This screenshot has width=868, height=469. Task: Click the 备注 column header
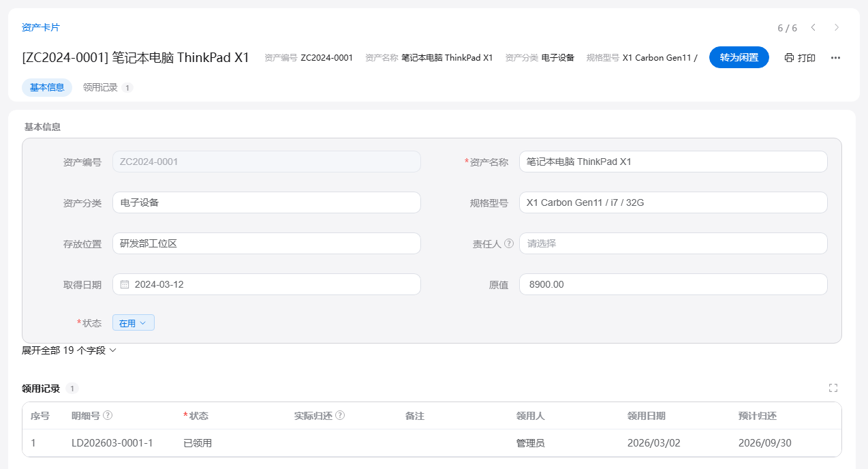point(415,416)
